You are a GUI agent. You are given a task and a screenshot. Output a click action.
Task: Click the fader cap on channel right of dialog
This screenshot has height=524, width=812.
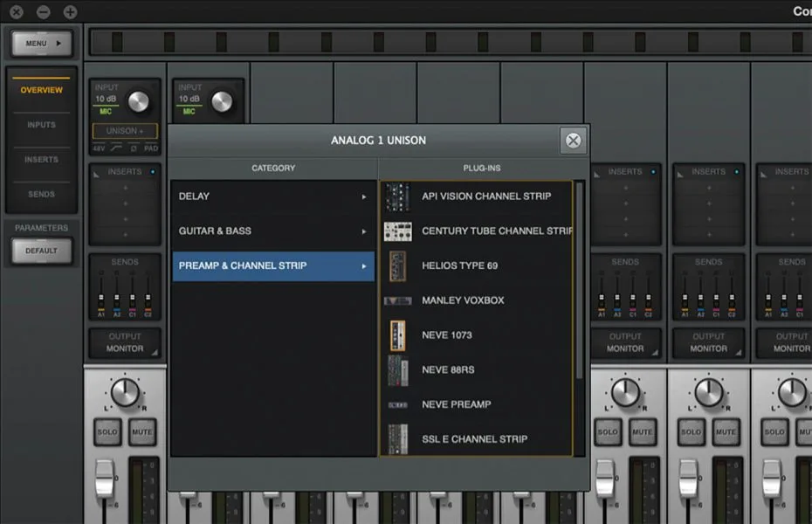[605, 478]
